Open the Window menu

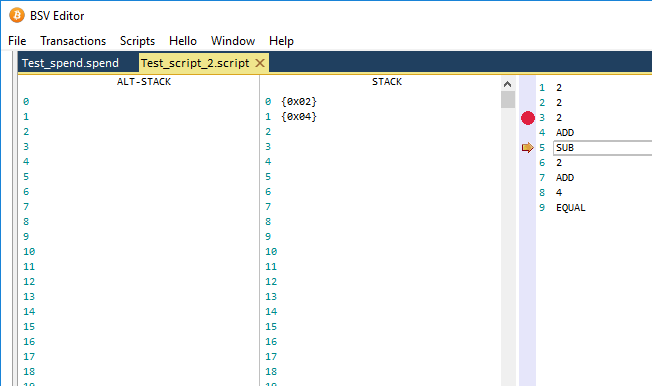(x=233, y=41)
